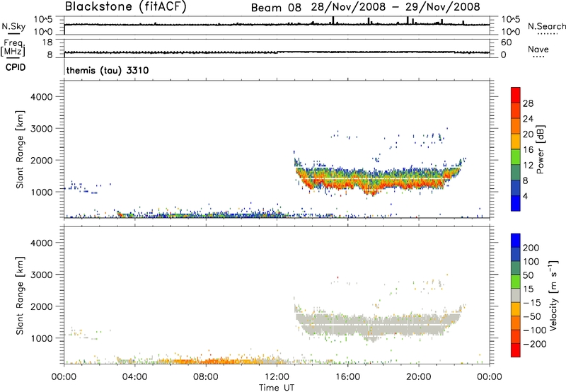566x392 pixels.
Task: Click the "-50" value on Velocity color bar
Action: [532, 316]
